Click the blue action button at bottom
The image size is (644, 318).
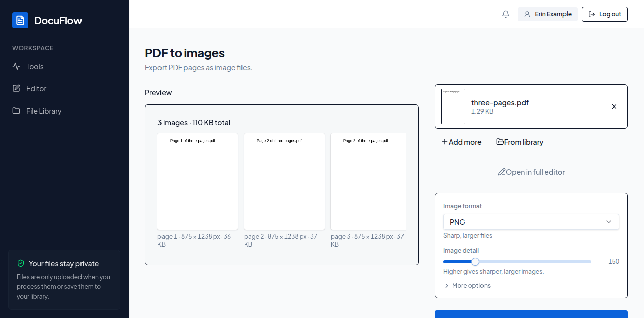(x=531, y=314)
